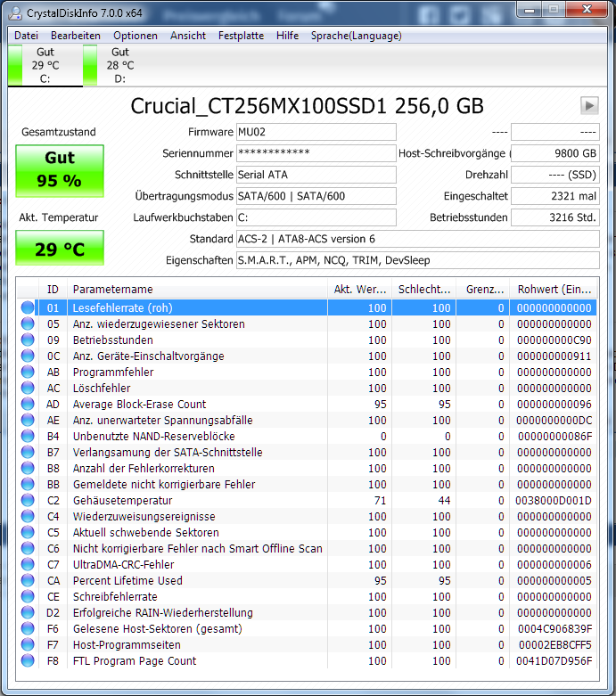This screenshot has height=696, width=616.
Task: Click the Laufwerkbuchstaben field C:
Action: point(316,217)
